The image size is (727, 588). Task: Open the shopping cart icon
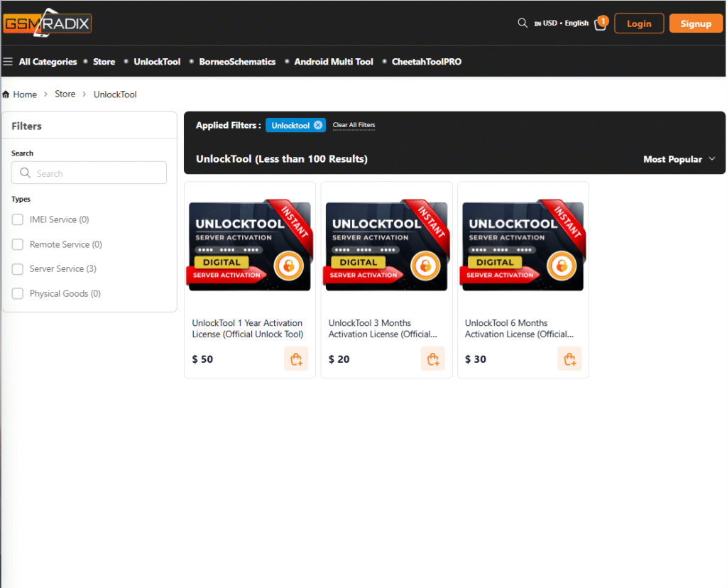(601, 23)
